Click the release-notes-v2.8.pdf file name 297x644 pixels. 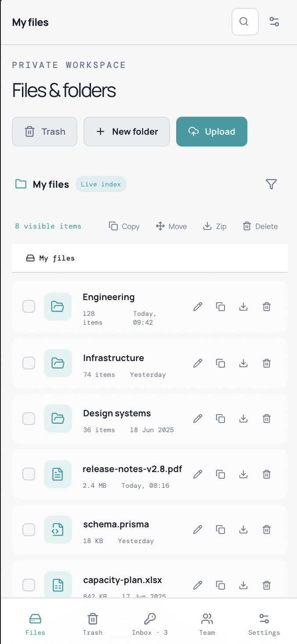132,469
